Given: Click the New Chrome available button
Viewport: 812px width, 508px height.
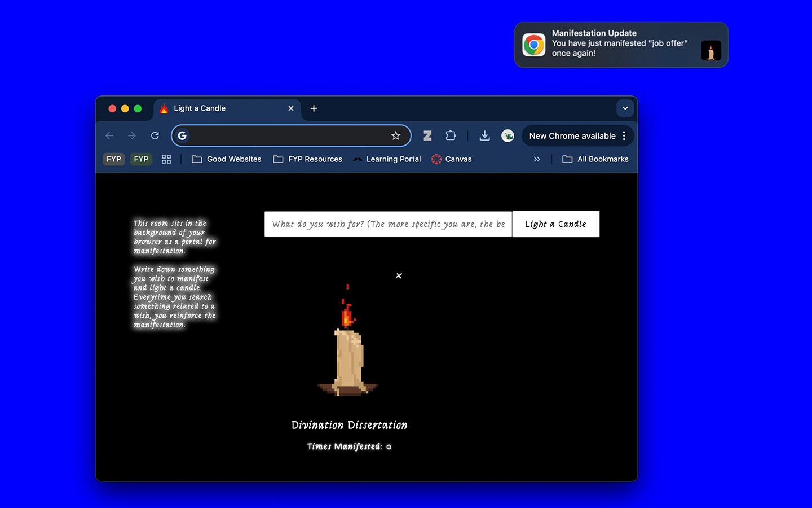Looking at the screenshot, I should [x=572, y=136].
